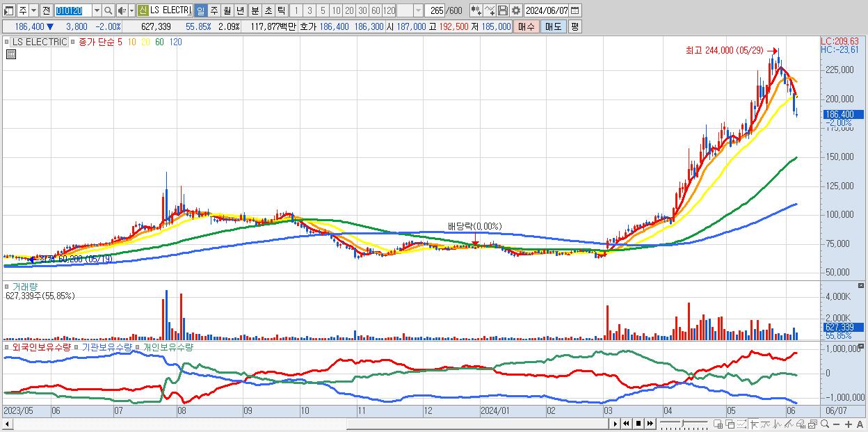868x432 pixels.
Task: Select the monthly '월' chart period
Action: (227, 10)
